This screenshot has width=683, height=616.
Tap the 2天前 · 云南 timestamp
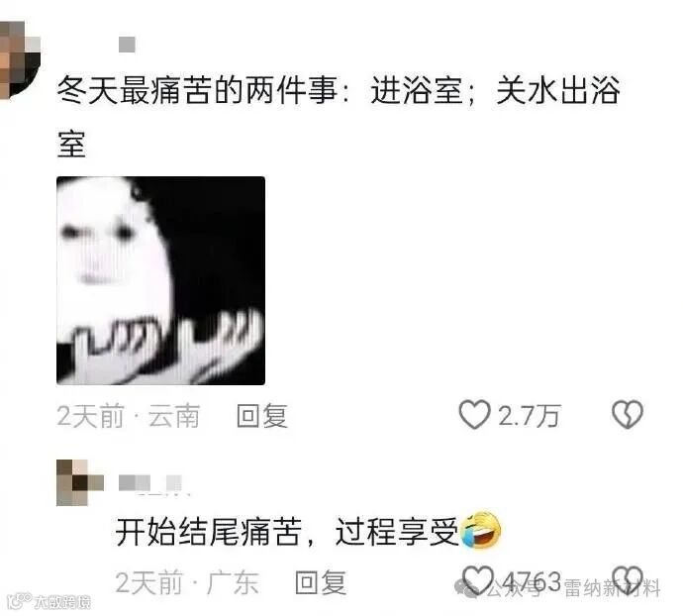129,416
